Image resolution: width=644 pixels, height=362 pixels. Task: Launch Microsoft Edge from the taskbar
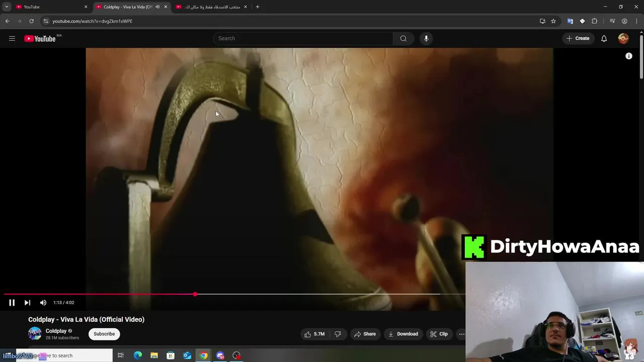click(x=138, y=355)
